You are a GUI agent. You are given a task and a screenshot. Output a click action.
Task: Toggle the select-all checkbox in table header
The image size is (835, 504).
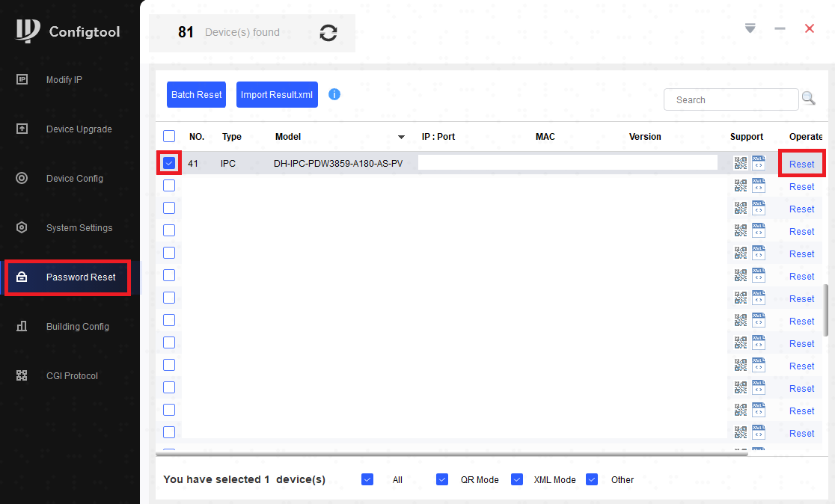point(169,136)
